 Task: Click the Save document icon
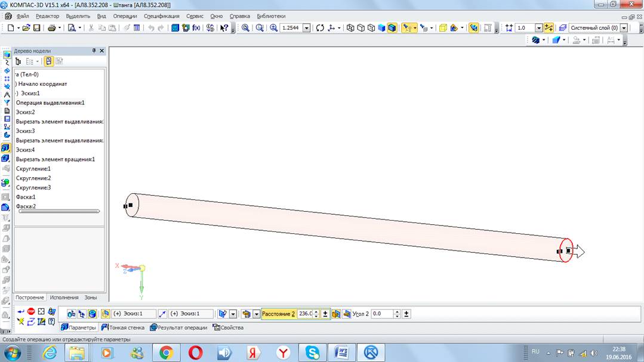(36, 28)
